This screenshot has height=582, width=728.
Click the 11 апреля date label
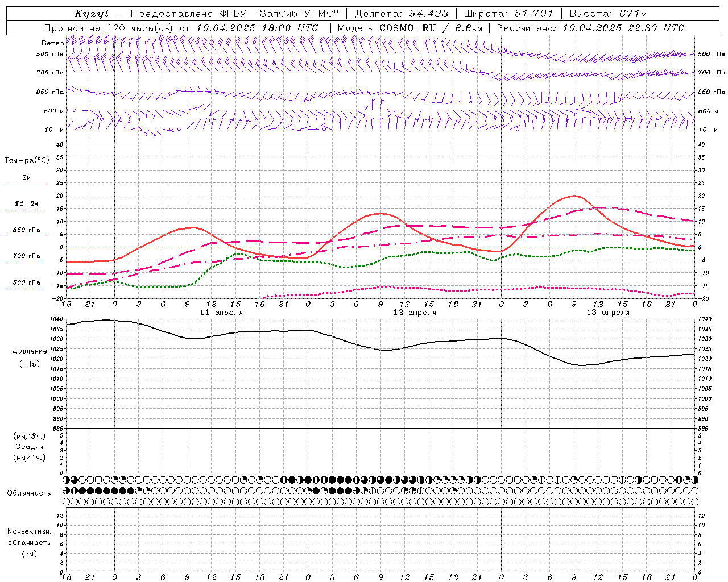tap(221, 312)
